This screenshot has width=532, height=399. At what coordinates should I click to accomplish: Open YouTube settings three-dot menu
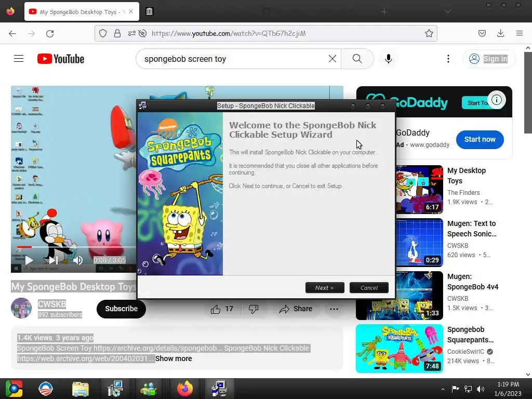click(x=448, y=59)
